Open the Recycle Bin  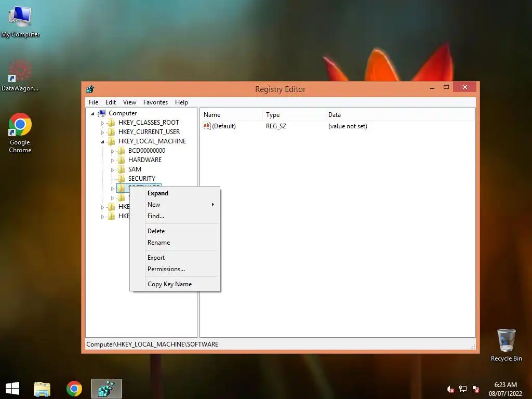click(x=506, y=345)
